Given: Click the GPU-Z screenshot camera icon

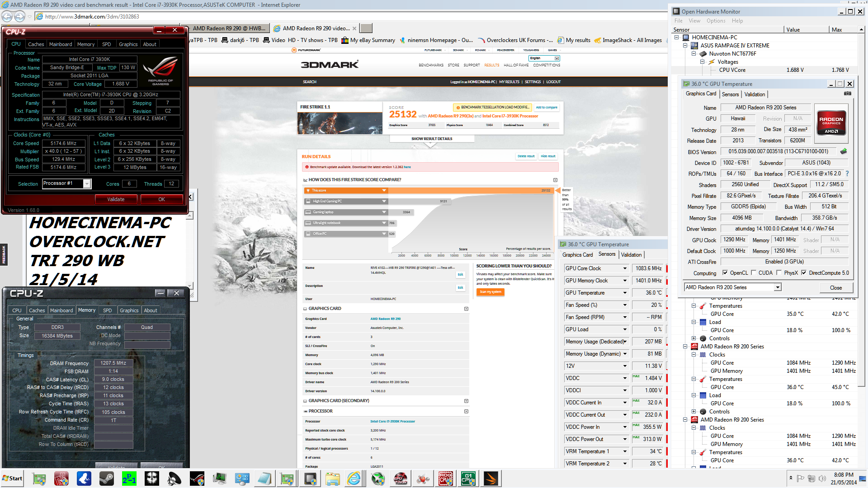Looking at the screenshot, I should 848,94.
